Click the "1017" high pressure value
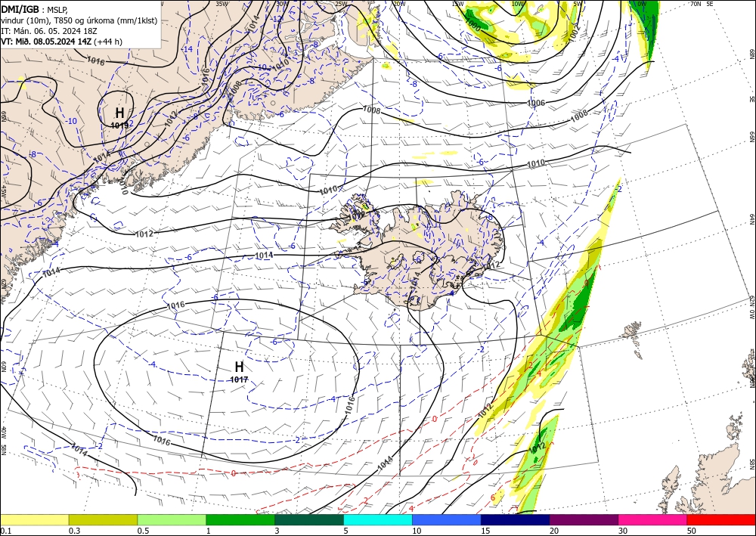This screenshot has height=536, width=756. (239, 380)
